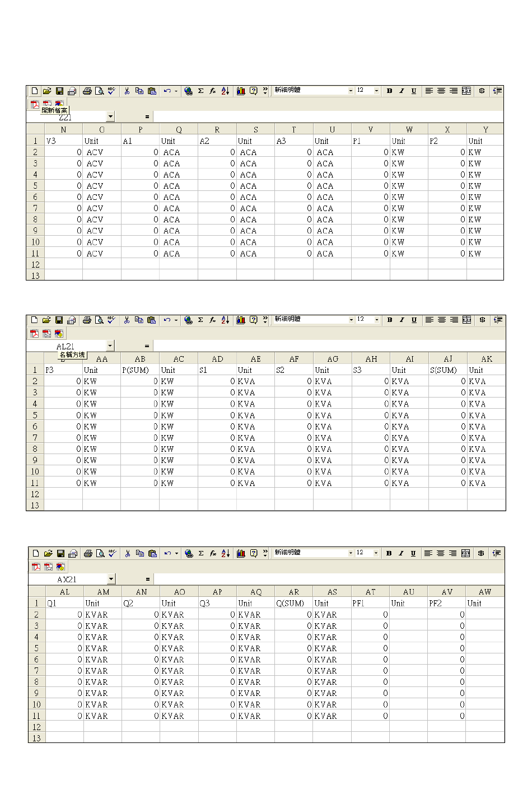
Task: Select the P(SUM) header cell
Action: pos(140,370)
